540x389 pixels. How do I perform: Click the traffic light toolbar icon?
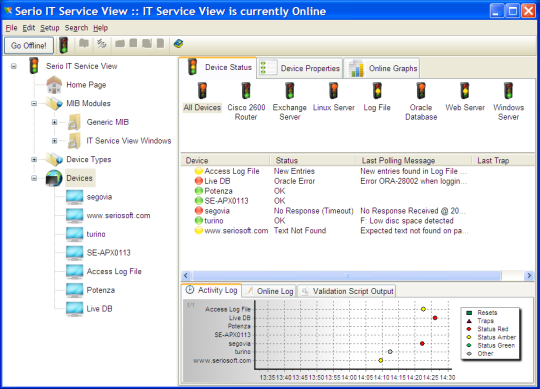click(x=63, y=45)
